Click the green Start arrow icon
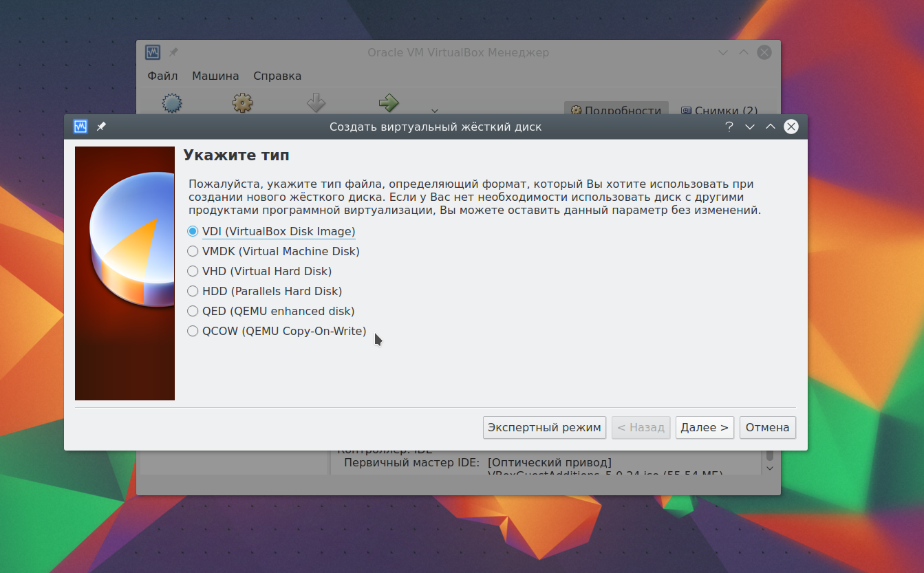 389,103
